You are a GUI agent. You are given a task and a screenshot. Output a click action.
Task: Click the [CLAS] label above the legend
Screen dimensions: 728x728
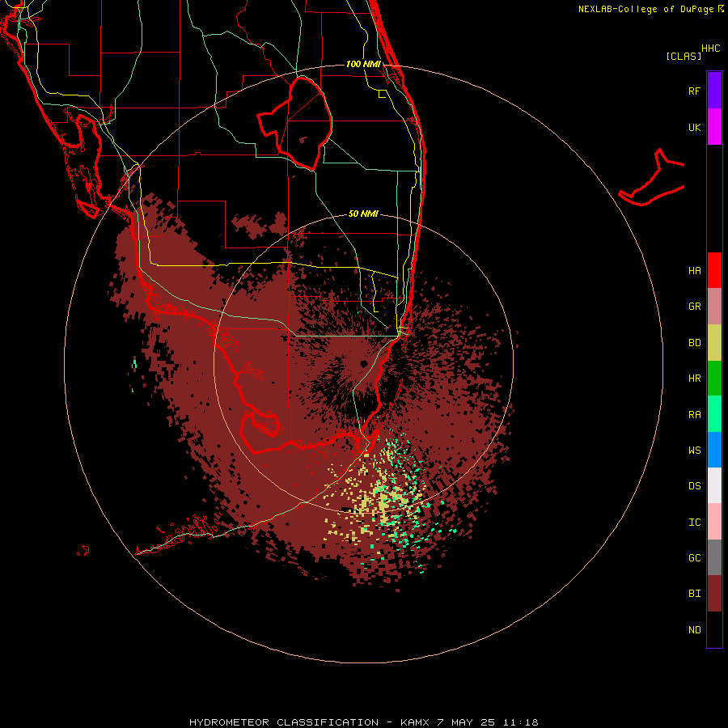tap(684, 56)
